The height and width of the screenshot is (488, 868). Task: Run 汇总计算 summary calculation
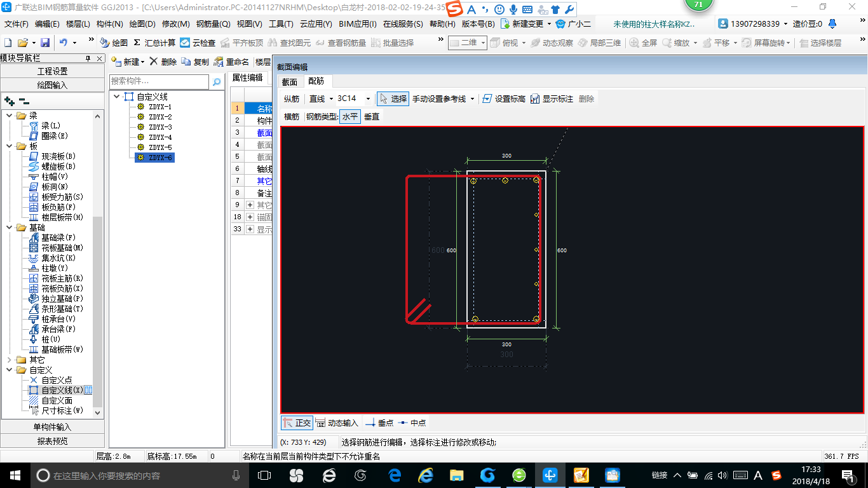[x=154, y=43]
